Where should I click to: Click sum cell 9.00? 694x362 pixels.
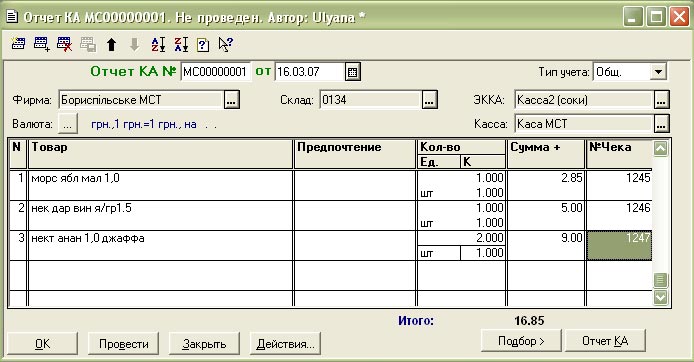pyautogui.click(x=546, y=246)
